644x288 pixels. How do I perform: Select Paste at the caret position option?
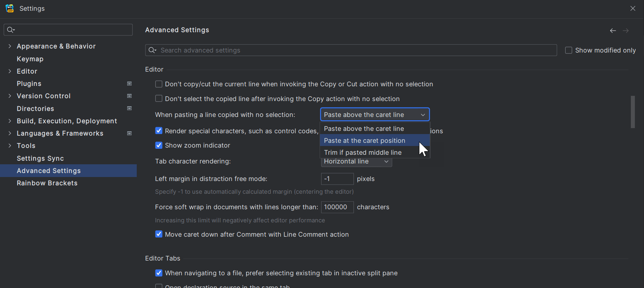tap(365, 140)
